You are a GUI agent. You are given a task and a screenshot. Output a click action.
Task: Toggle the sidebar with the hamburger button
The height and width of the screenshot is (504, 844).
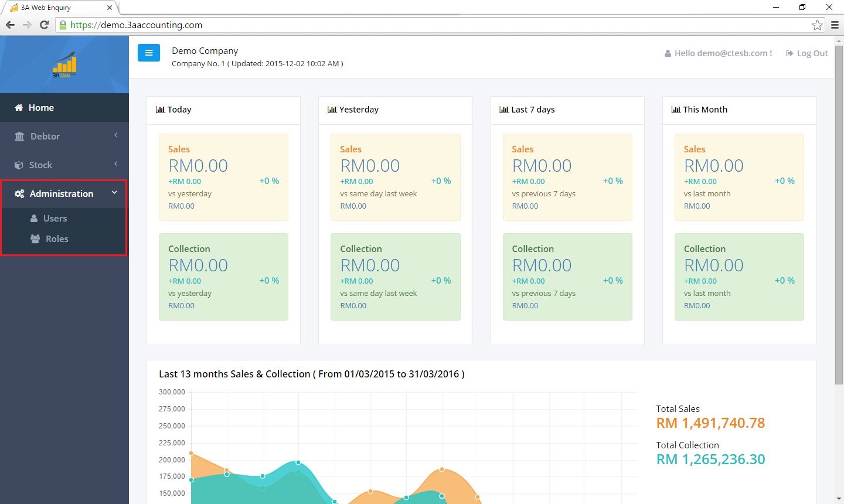(149, 53)
